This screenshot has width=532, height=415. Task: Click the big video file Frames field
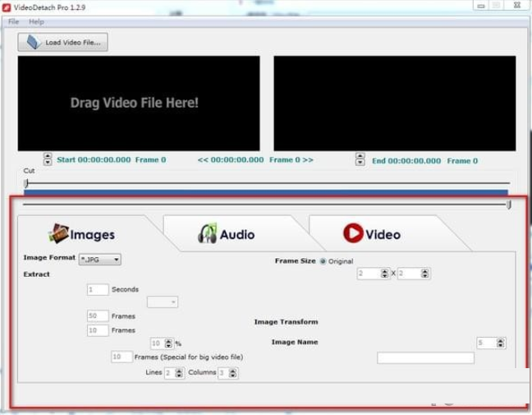click(122, 357)
